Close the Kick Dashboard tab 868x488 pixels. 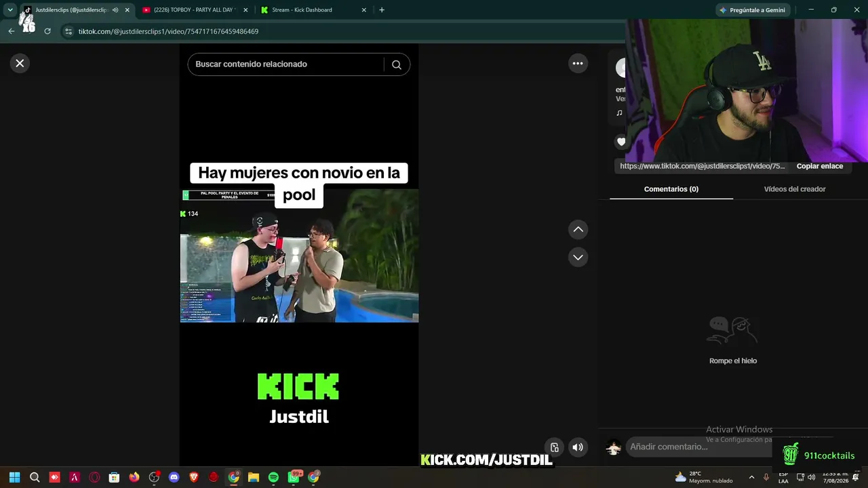pos(364,10)
